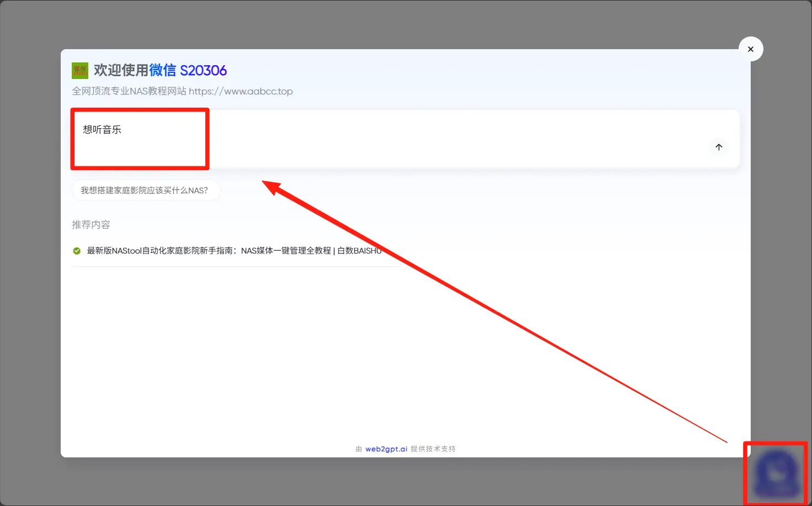Click the "白数BAISHU" end of the article title
This screenshot has width=812, height=506.
[x=359, y=251]
